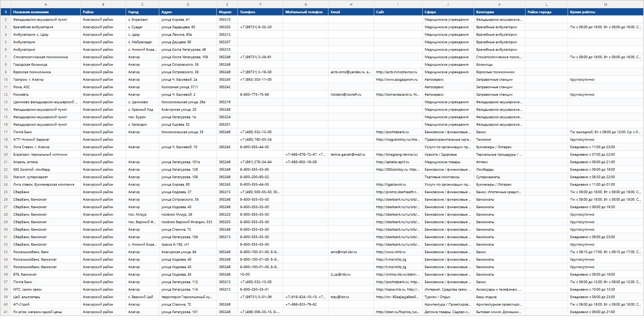Viewport: 644px width, 322px height.
Task: Click site 'http://www.azsgazprom.ru'
Action: [x=398, y=80]
